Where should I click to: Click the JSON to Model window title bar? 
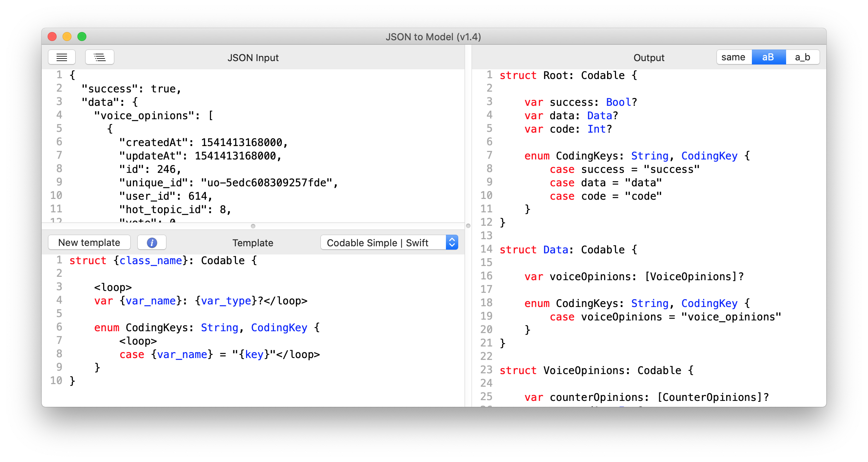point(434,37)
